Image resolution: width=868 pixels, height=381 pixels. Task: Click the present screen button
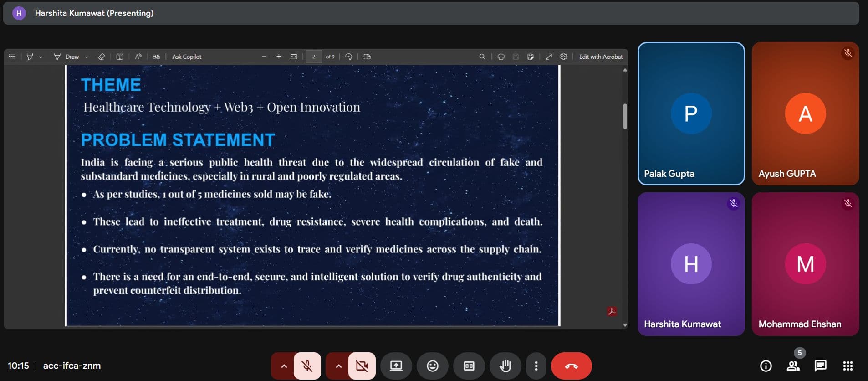pos(396,366)
